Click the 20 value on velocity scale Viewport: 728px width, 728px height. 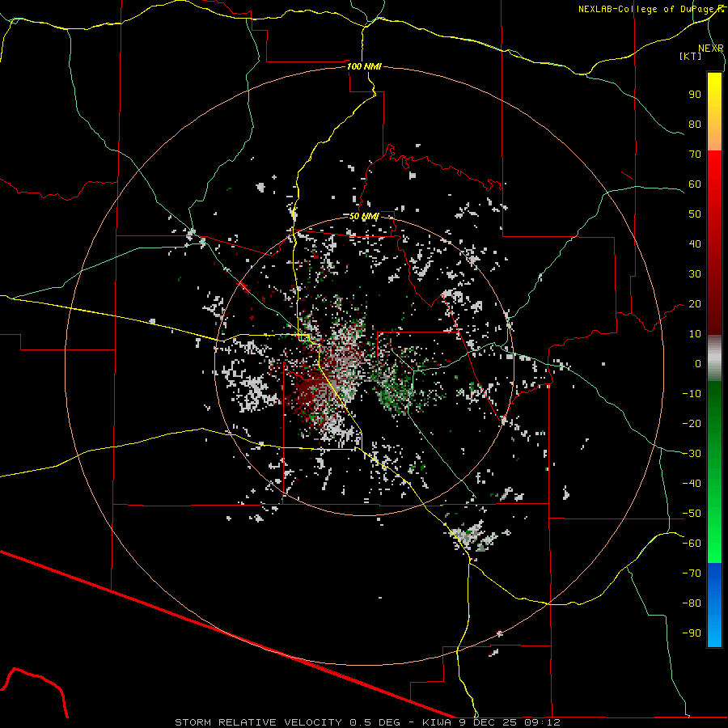[695, 304]
